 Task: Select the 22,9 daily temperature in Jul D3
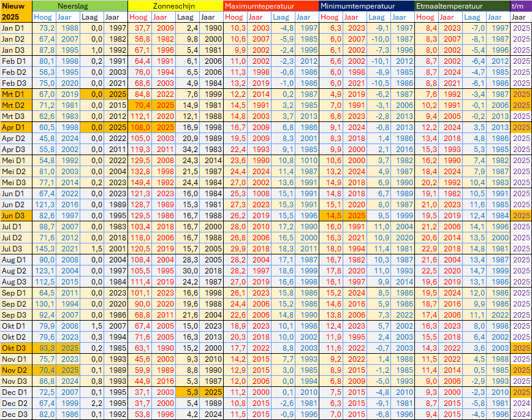pyautogui.click(x=427, y=248)
